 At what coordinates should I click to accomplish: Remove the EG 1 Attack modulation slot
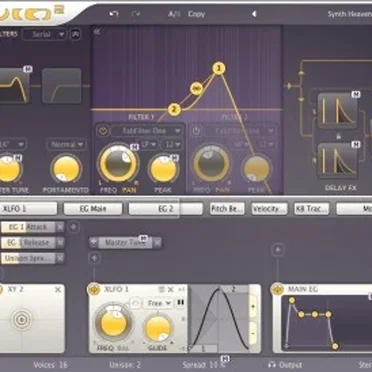point(60,227)
